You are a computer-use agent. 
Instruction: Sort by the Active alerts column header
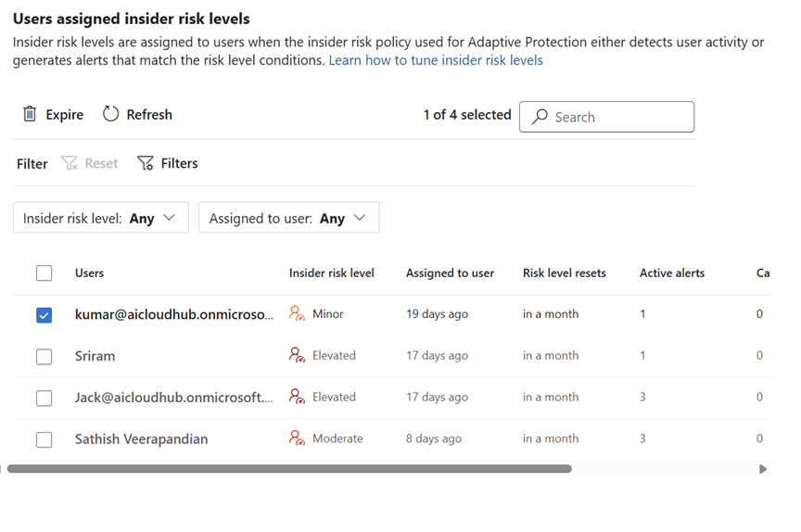(x=671, y=273)
